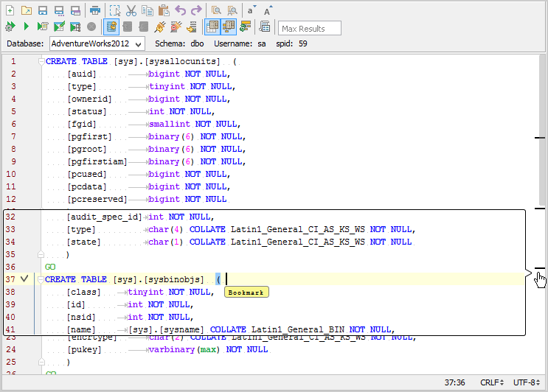The width and height of the screenshot is (548, 392).
Task: Click Latin1_General_BIN on line 41
Action: tap(298, 329)
